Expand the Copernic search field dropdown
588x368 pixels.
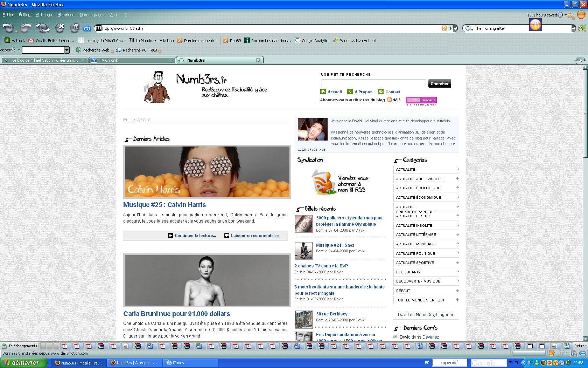point(67,50)
